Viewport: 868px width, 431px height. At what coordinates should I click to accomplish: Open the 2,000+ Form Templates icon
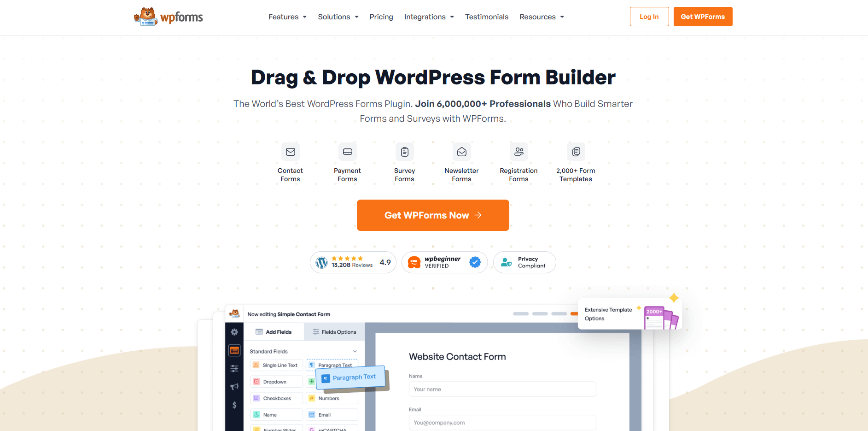(x=576, y=152)
